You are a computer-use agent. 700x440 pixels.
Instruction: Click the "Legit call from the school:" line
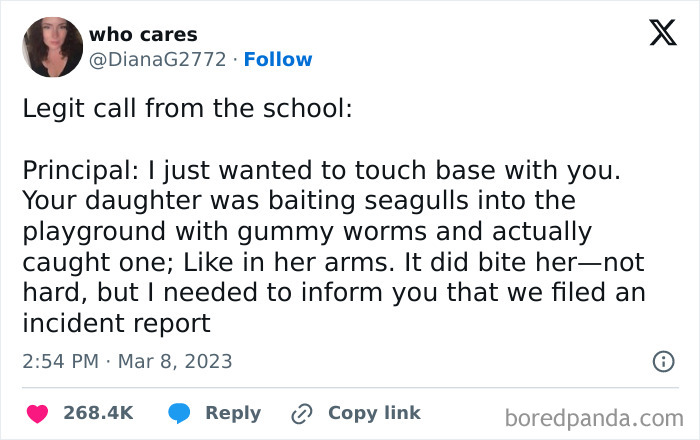tap(187, 108)
